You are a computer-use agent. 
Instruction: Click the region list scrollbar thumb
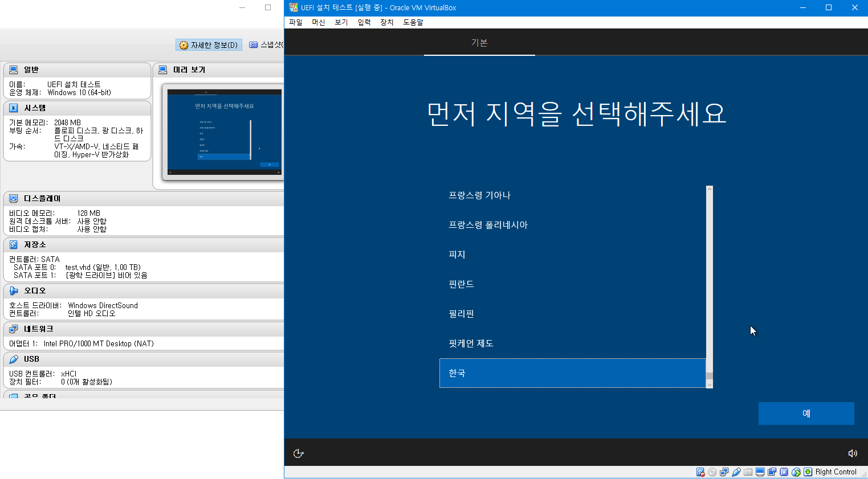(x=710, y=376)
